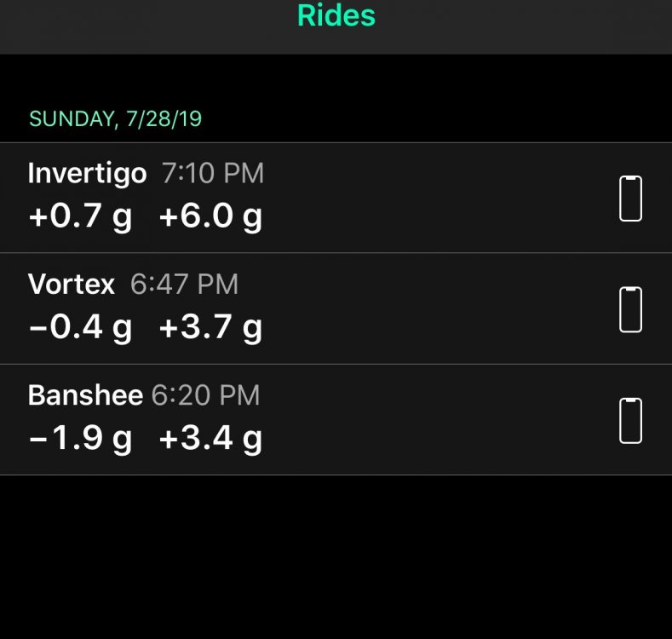Click the 6:20 PM timestamp
Viewport: 672px width, 639px height.
click(205, 395)
